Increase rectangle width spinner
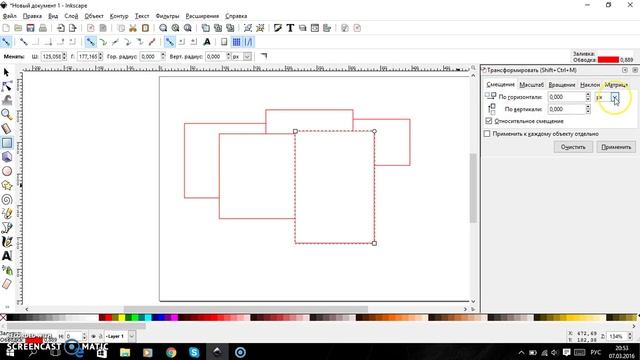Viewport: 640px width, 360px height. coord(64,55)
